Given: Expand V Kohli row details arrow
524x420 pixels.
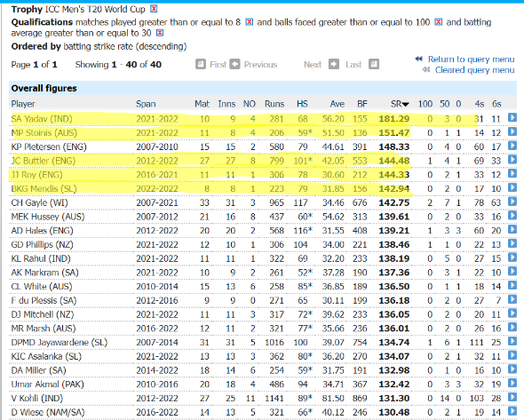Looking at the screenshot, I should (x=512, y=397).
